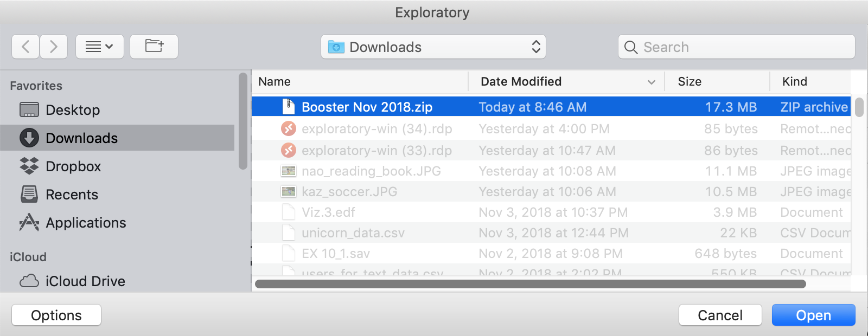Click the Cancel button

click(720, 315)
